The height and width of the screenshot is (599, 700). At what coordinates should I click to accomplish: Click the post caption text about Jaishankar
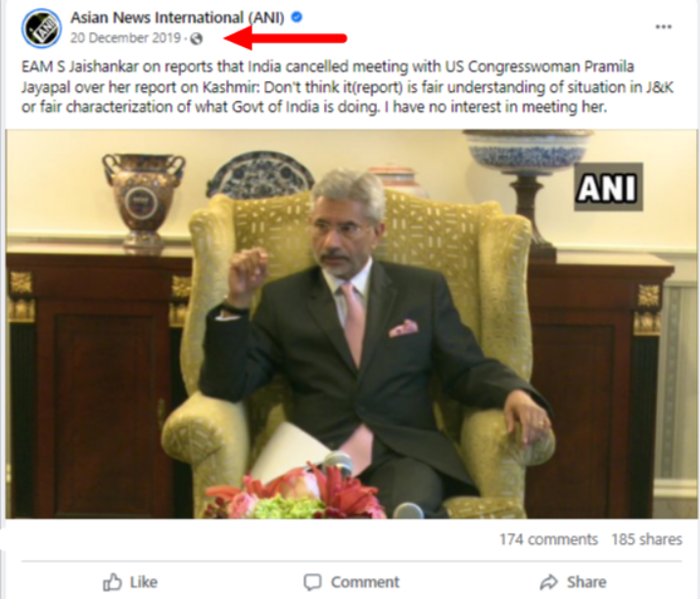348,86
